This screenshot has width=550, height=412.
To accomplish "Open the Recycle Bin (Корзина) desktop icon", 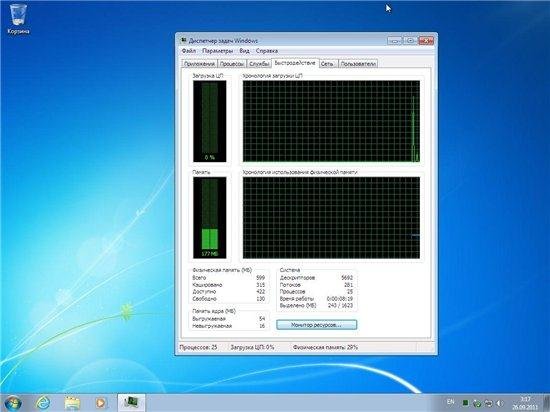I will [18, 19].
